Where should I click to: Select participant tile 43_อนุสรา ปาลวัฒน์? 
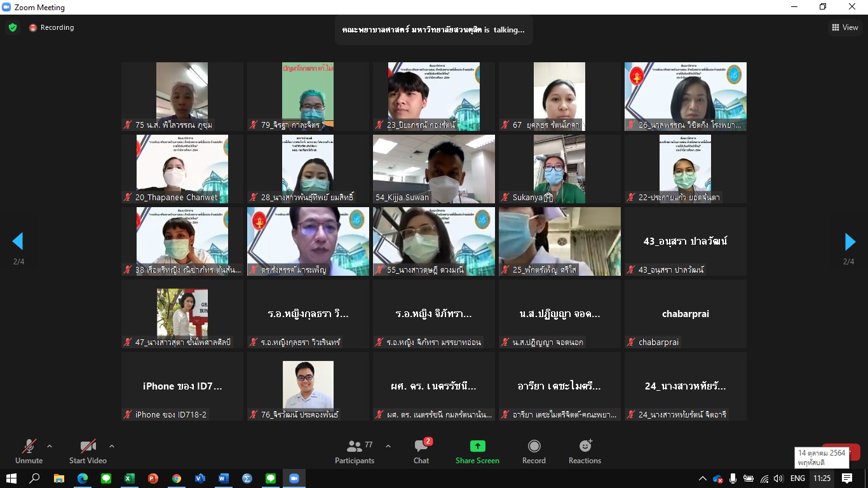click(x=686, y=241)
